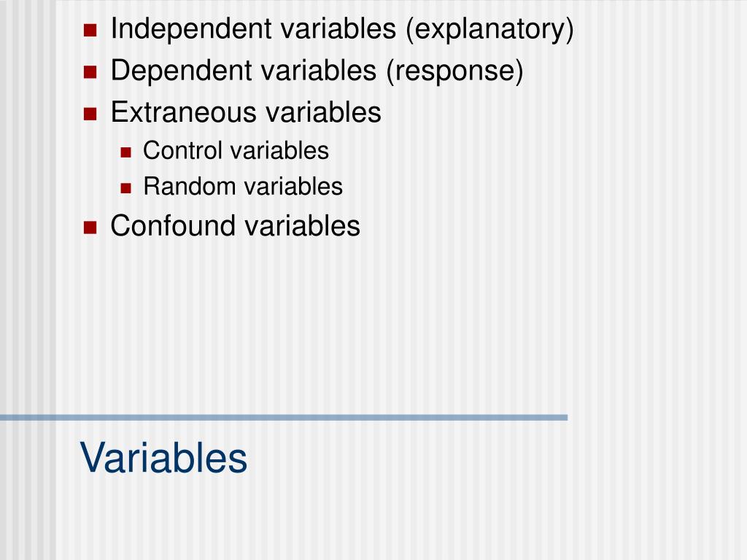Click the 'Extraneous variables' bullet text
The height and width of the screenshot is (560, 747).
[x=246, y=112]
